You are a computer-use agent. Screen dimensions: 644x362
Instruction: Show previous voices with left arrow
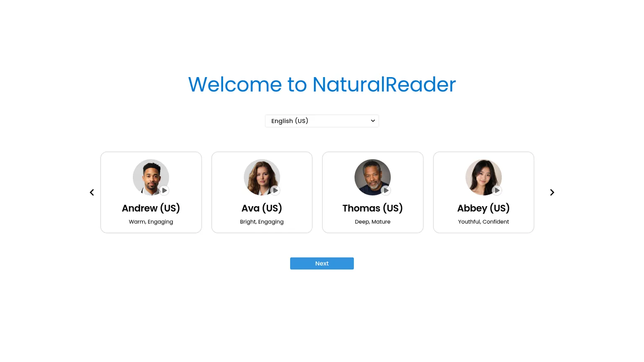click(x=92, y=192)
